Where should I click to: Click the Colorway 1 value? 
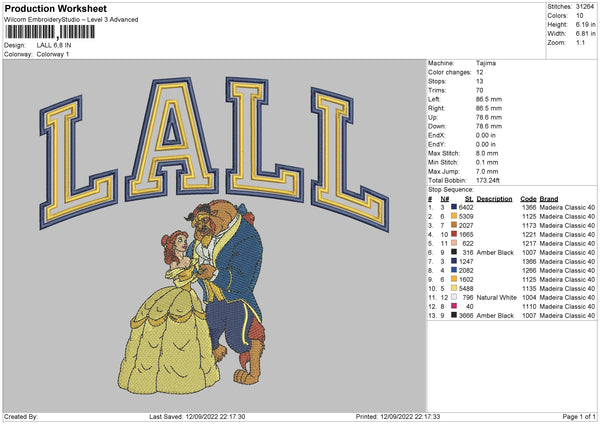[53, 54]
